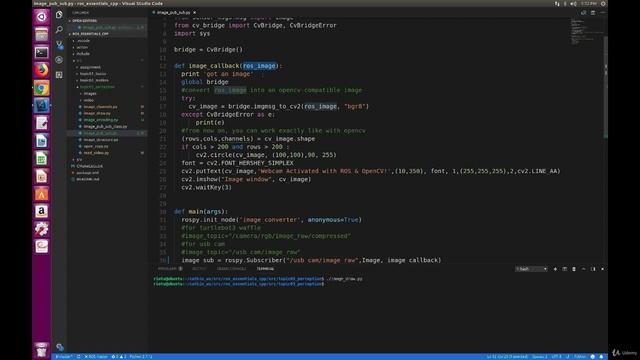Open the terminal shell selector dropdown
640x360 pixels.
(x=531, y=269)
